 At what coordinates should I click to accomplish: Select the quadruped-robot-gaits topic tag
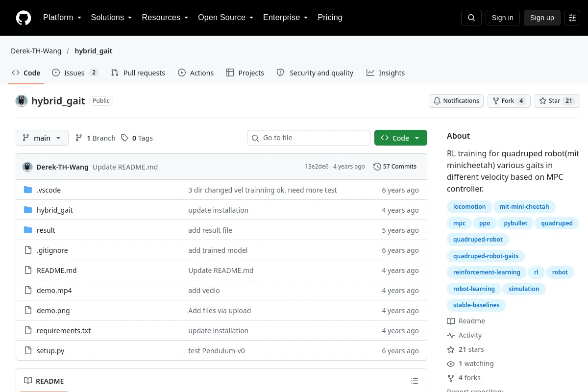486,256
